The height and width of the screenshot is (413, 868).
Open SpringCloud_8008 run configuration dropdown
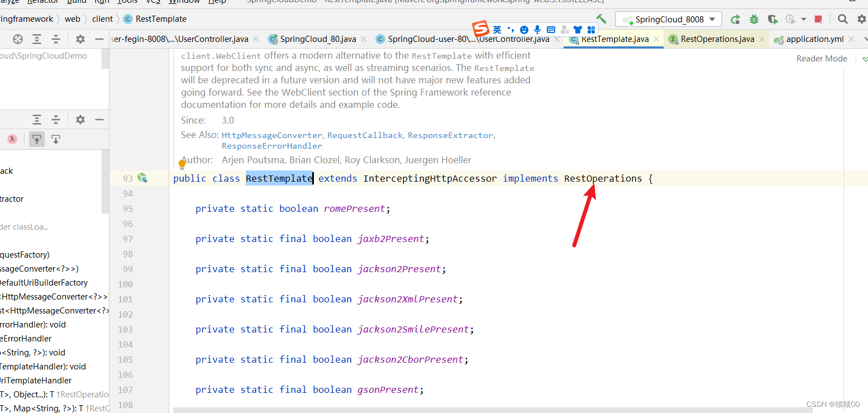click(x=669, y=19)
